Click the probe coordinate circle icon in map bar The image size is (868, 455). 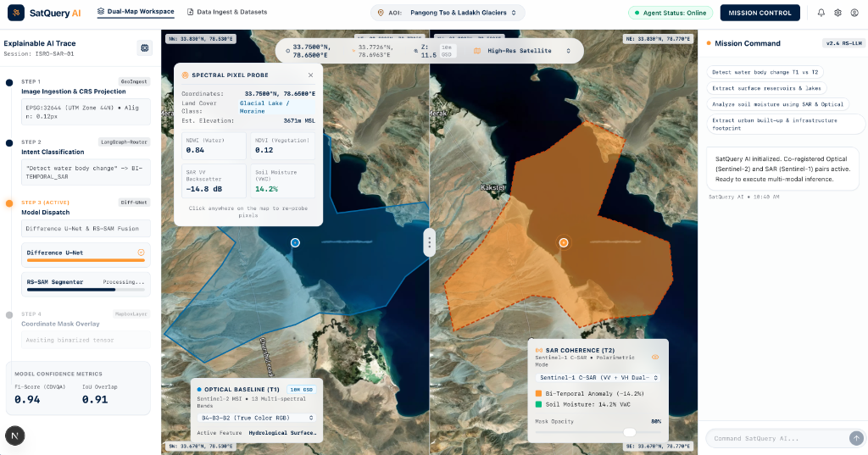(288, 51)
